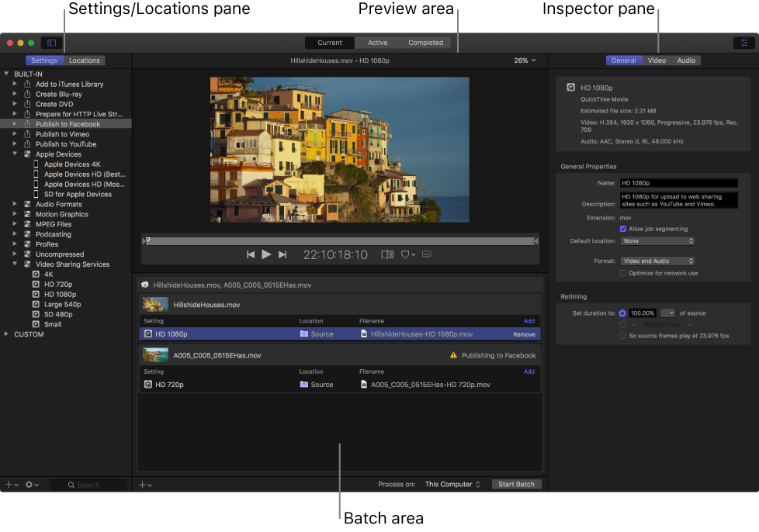759x532 pixels.
Task: Toggle the comparison split view icon
Action: pos(387,254)
